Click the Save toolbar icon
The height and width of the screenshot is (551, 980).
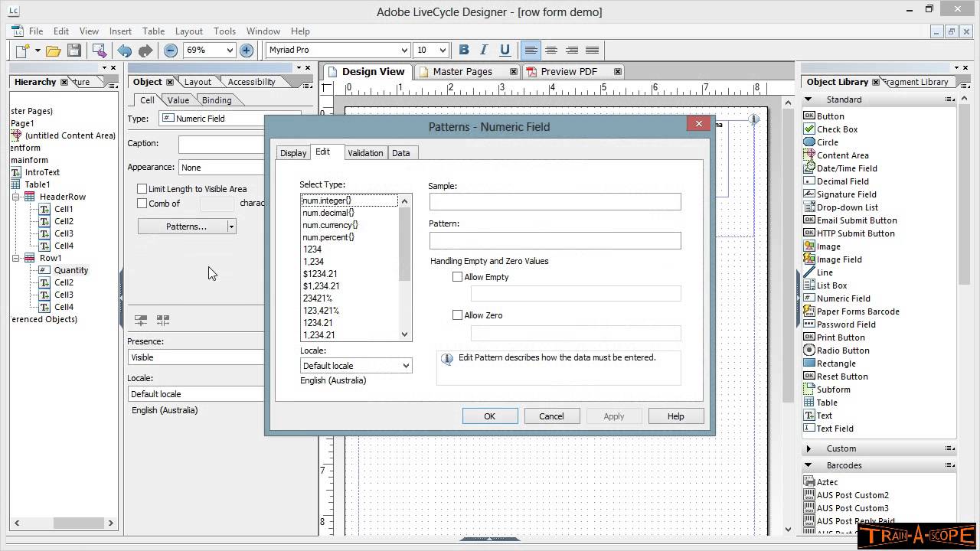[x=73, y=51]
